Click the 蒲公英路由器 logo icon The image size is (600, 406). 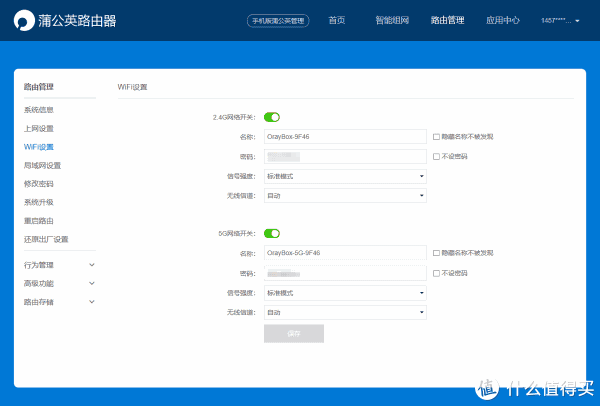pyautogui.click(x=24, y=21)
